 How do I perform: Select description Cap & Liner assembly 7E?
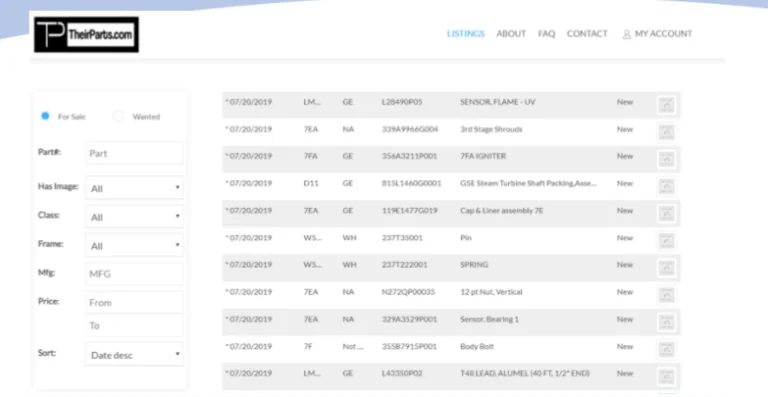(x=502, y=210)
